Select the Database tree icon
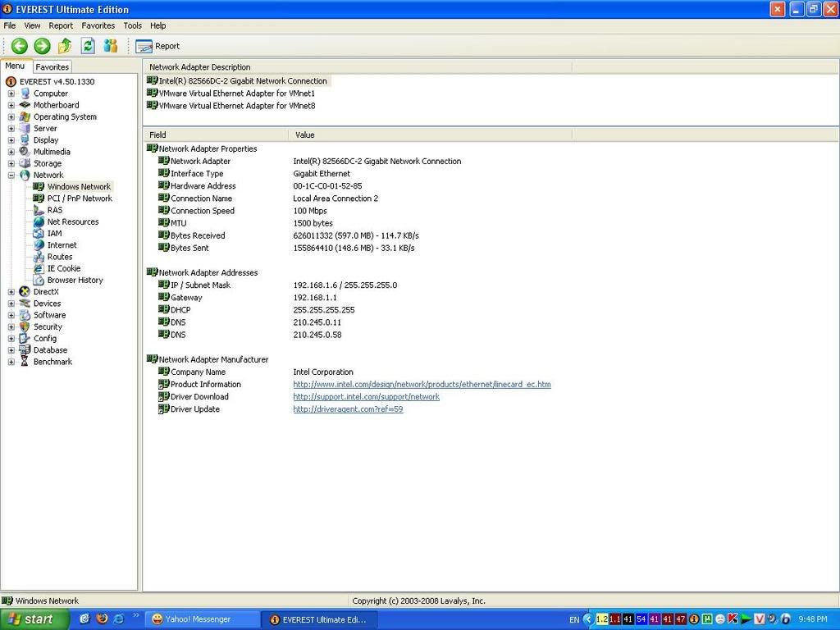The image size is (840, 630). point(25,349)
